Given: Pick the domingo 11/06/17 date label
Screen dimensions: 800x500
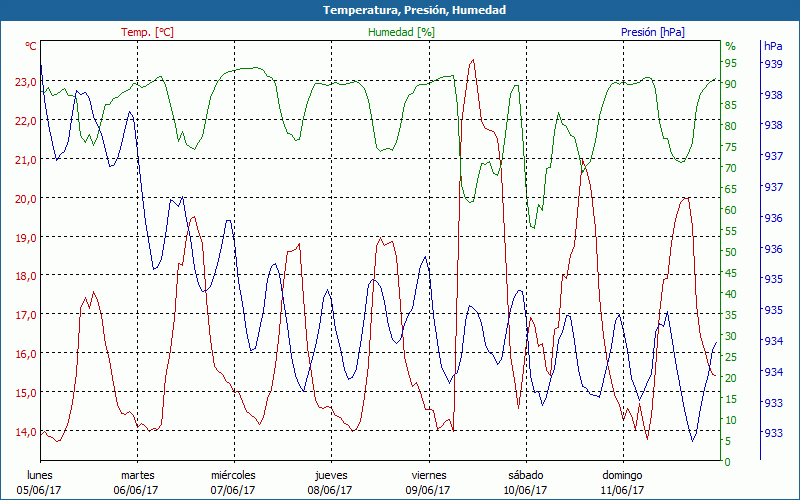Looking at the screenshot, I should tap(622, 482).
